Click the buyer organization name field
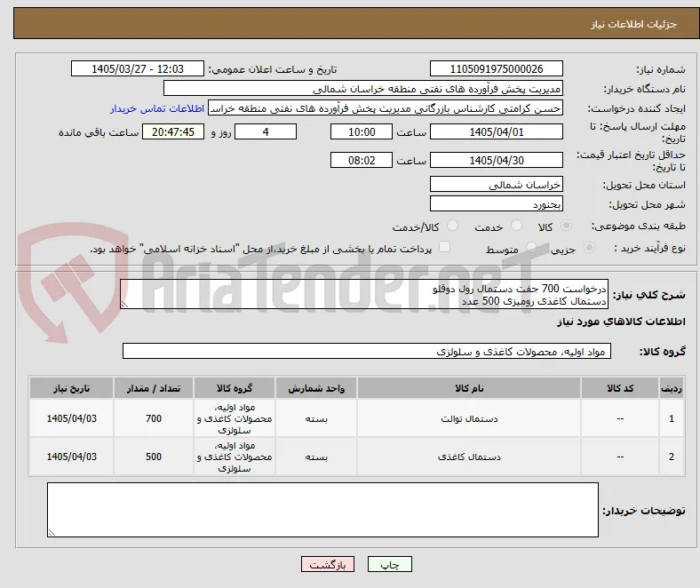Viewport: 700px width, 588px height. click(363, 89)
